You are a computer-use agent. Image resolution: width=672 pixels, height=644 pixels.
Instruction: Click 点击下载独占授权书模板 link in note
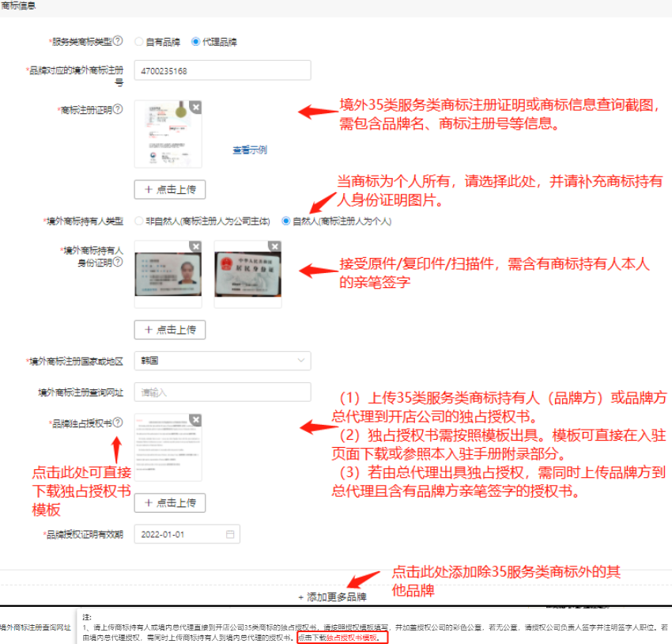[x=342, y=637]
